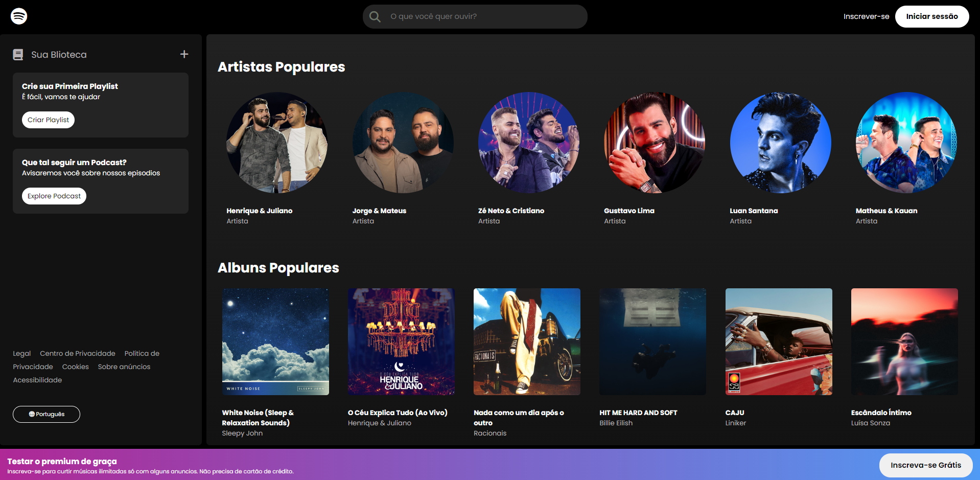
Task: Click the Cookies link
Action: coord(75,367)
